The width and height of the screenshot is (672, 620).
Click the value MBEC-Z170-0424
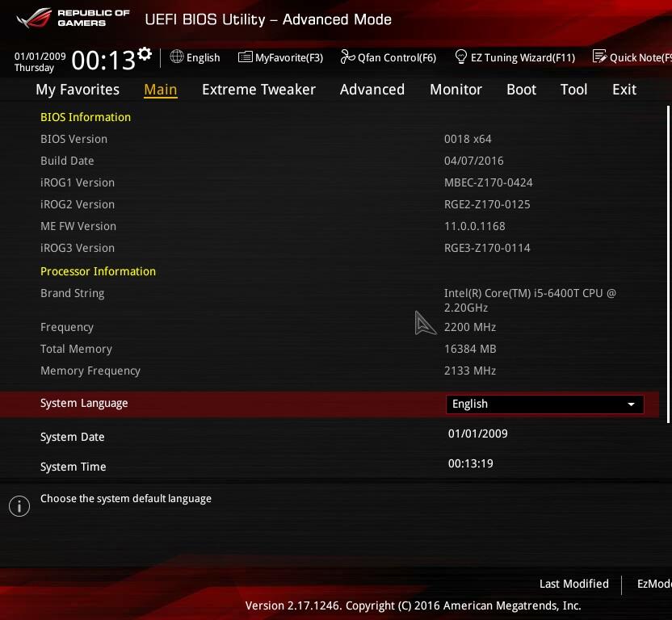pos(489,183)
